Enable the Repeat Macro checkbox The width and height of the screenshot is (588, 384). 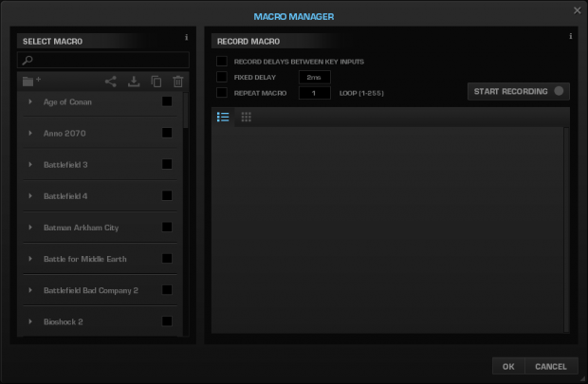[x=222, y=93]
